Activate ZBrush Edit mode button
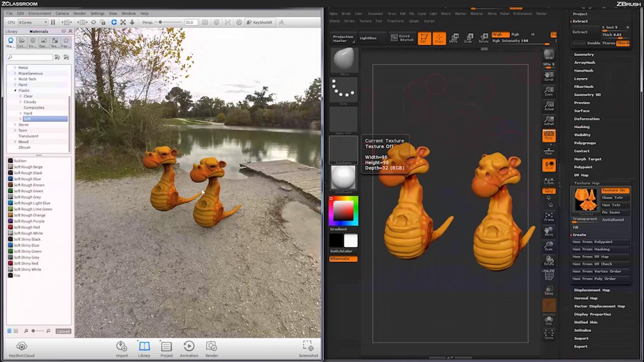Image resolution: width=644 pixels, height=362 pixels. (x=424, y=38)
